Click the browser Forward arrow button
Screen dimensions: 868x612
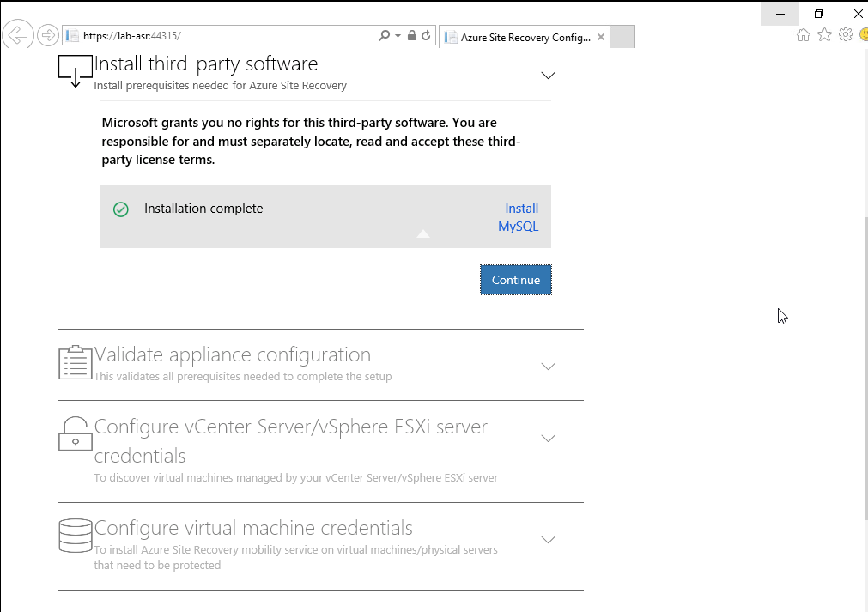click(x=49, y=35)
